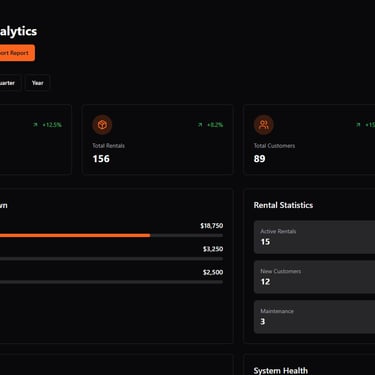Click the New Customers value 12
Viewport: 375px width, 375px height.
[x=265, y=282]
